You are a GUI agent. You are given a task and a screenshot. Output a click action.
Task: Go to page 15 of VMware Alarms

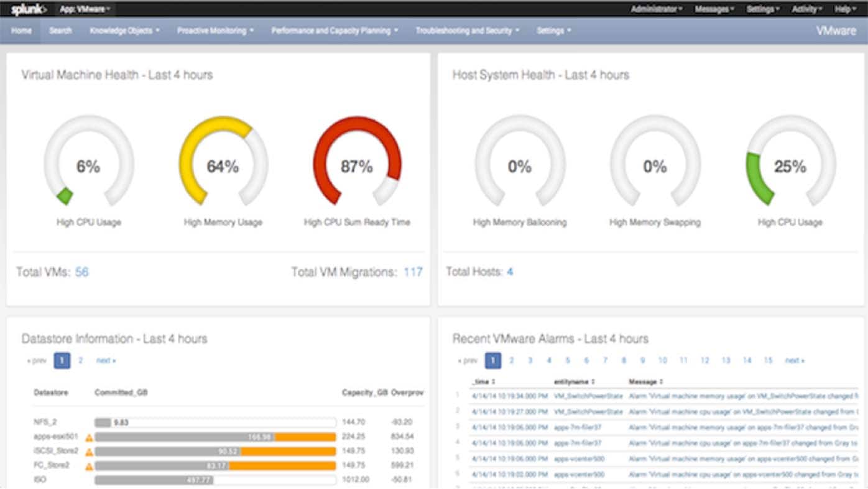[x=768, y=360]
